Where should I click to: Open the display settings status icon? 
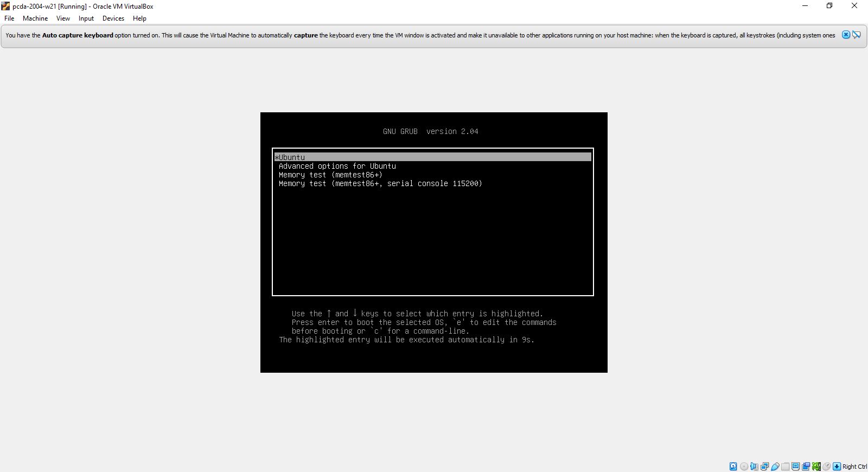795,467
